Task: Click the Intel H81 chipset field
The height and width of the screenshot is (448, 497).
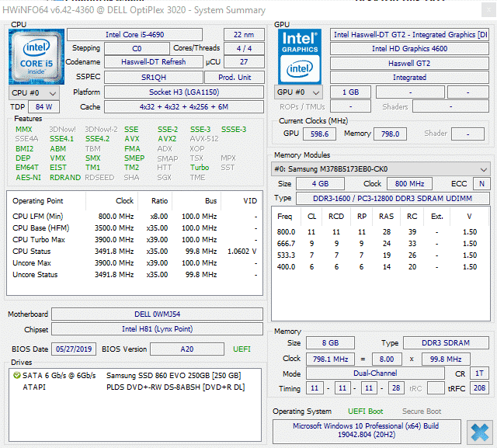Action: click(x=158, y=329)
